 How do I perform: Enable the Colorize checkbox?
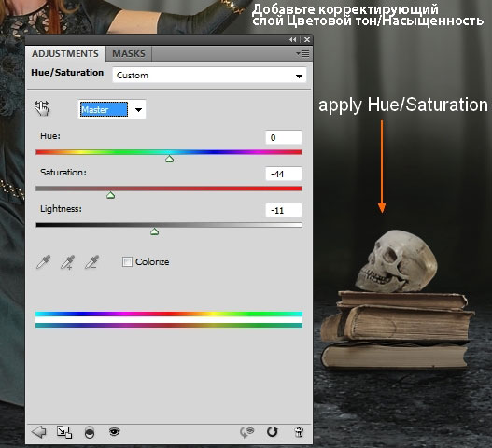pyautogui.click(x=127, y=261)
